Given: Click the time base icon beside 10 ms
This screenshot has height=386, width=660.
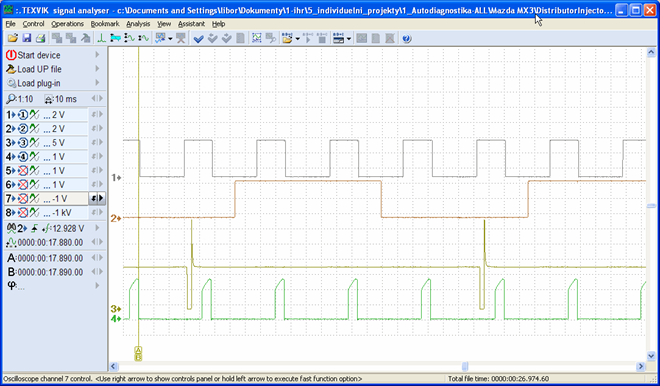Looking at the screenshot, I should [x=49, y=99].
